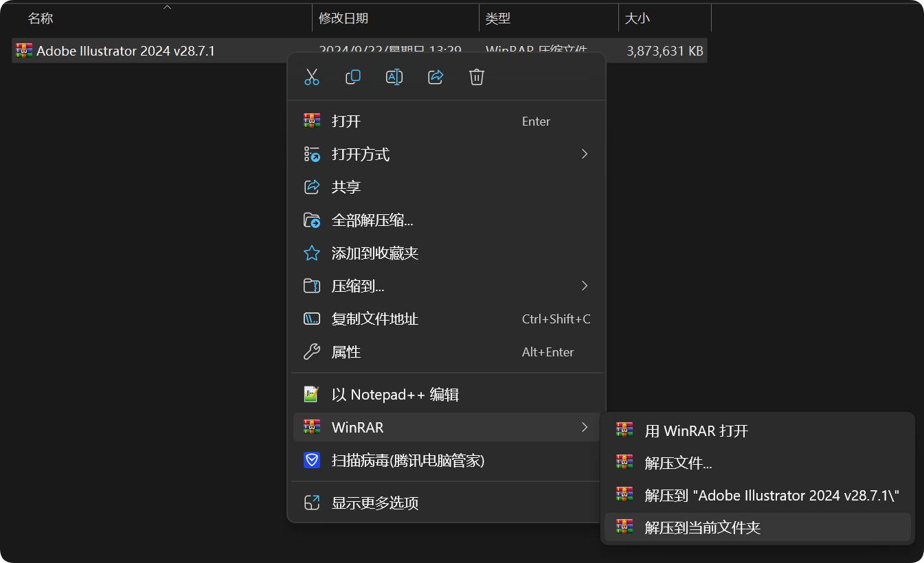Select 全部解压缩... menu entry
This screenshot has height=563, width=924.
372,220
